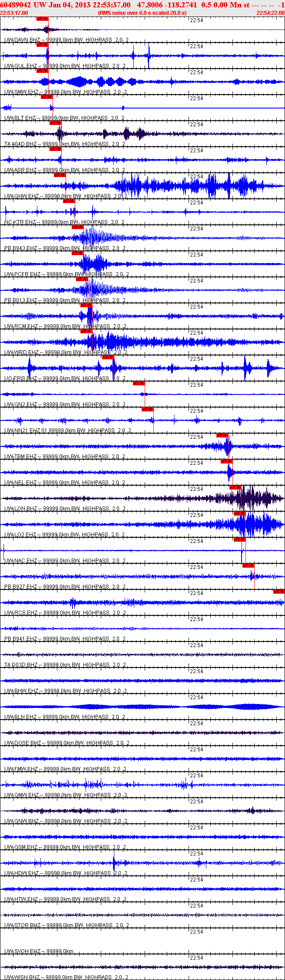
Task: Click the 22:54 tick label on the DAVN trace
Action: coord(197,20)
